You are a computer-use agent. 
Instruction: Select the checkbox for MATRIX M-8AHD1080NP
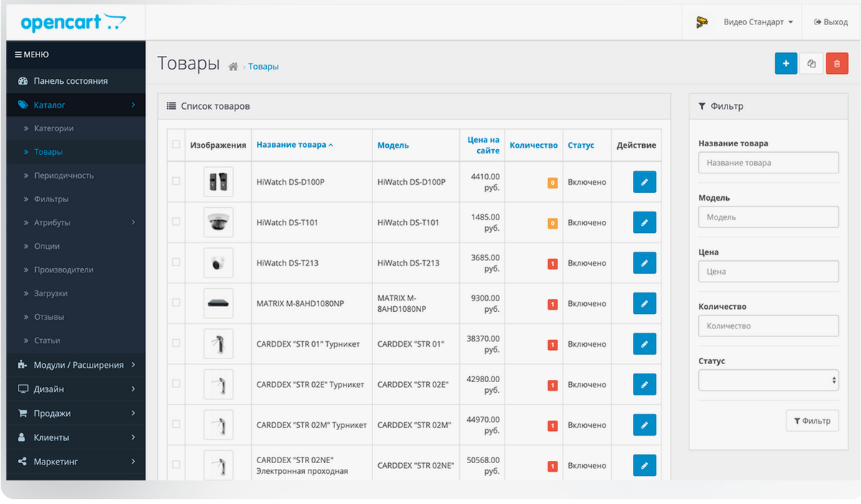pos(175,303)
